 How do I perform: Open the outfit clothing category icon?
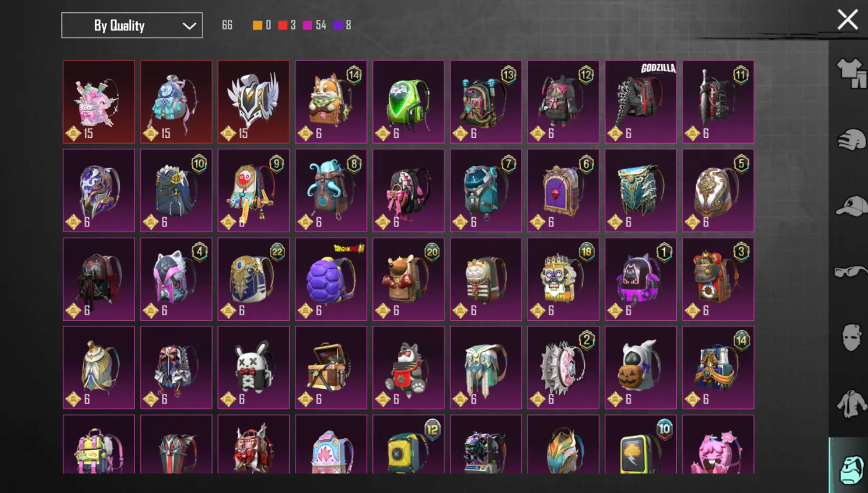[851, 73]
